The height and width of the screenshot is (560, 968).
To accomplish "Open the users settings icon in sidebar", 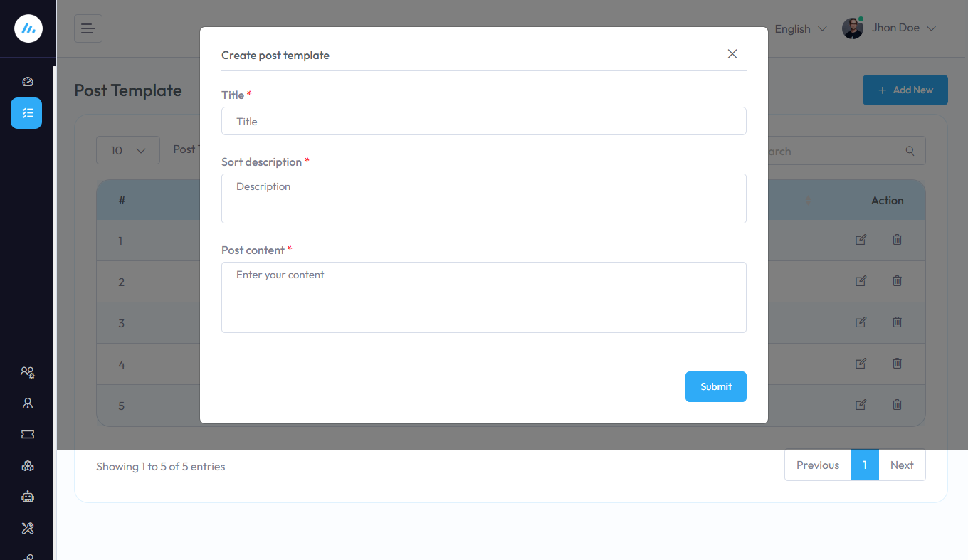I will tap(28, 372).
